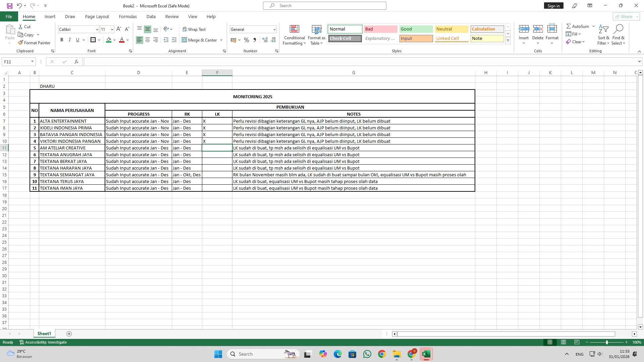Screen dimensions: 644x362
Task: Open the Format Painter tool
Action: coord(35,43)
